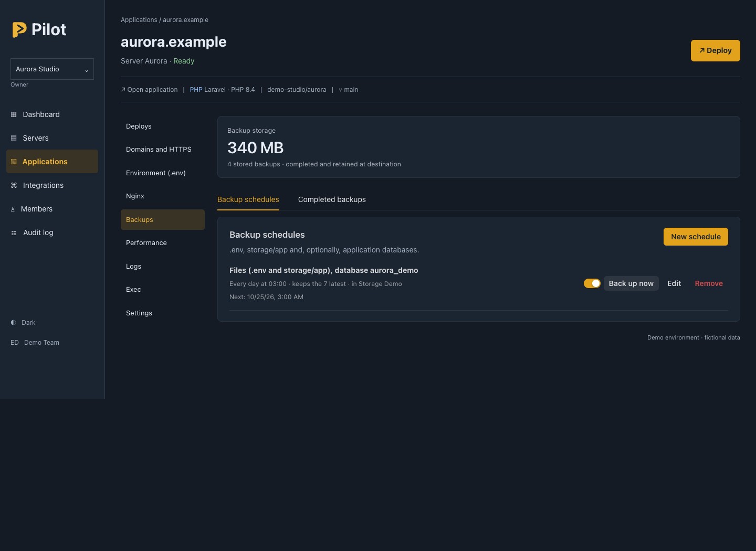The image size is (756, 551).
Task: Click the Integrations sidebar icon
Action: tap(14, 185)
